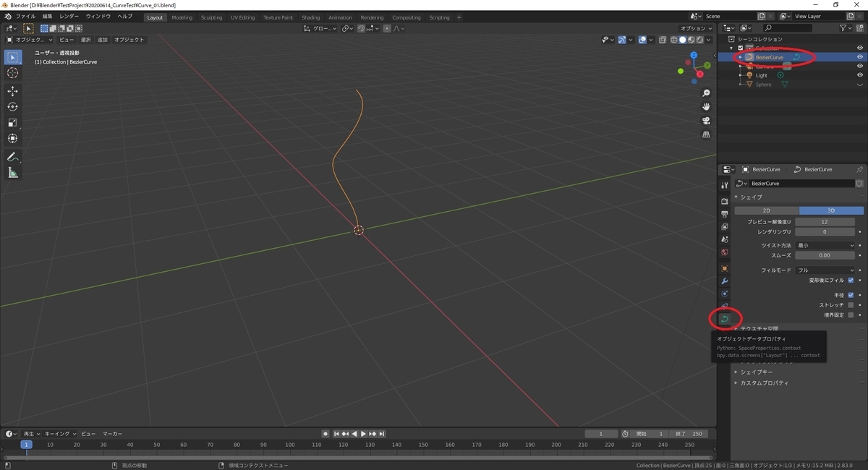Open the 編集 menu
868x470 pixels.
click(x=47, y=16)
